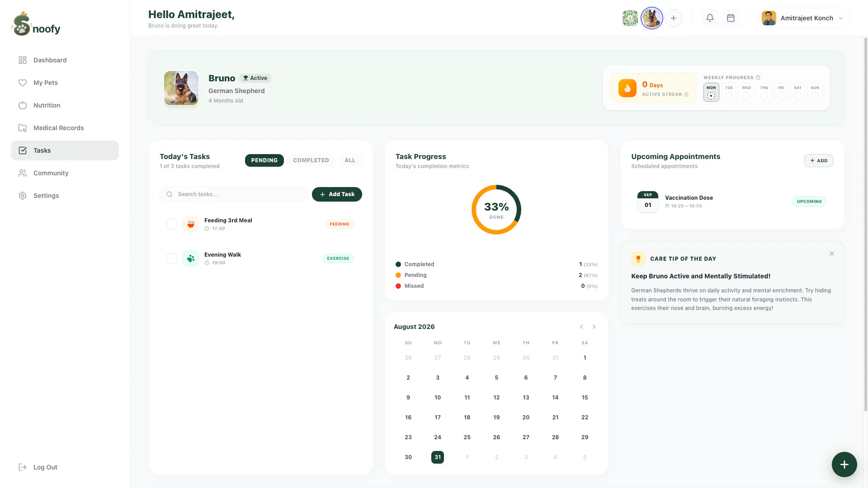Dismiss the Care Tip of the Day card
The width and height of the screenshot is (868, 488).
[x=832, y=253]
